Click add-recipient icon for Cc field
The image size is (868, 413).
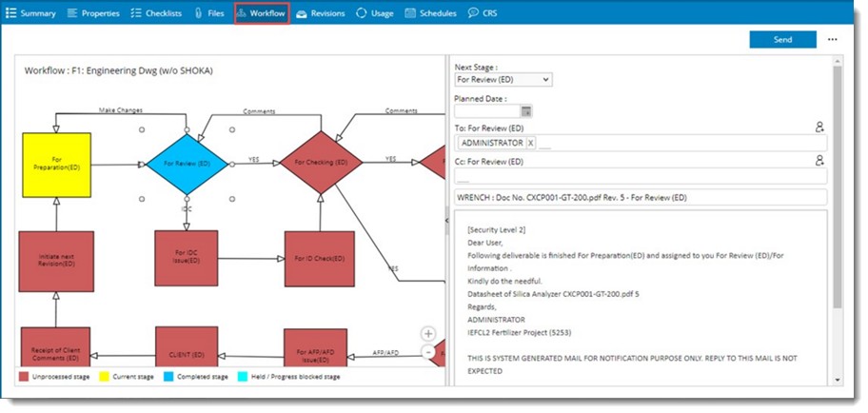819,161
